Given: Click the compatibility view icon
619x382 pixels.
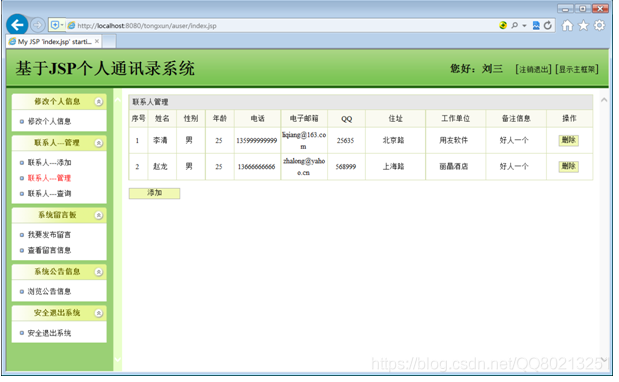Looking at the screenshot, I should (536, 25).
